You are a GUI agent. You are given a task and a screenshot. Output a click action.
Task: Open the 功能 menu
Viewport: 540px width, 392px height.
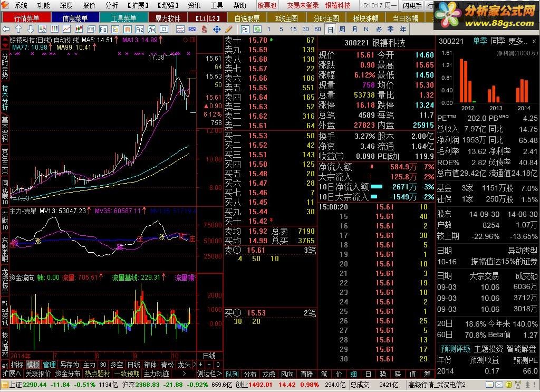[x=43, y=5]
